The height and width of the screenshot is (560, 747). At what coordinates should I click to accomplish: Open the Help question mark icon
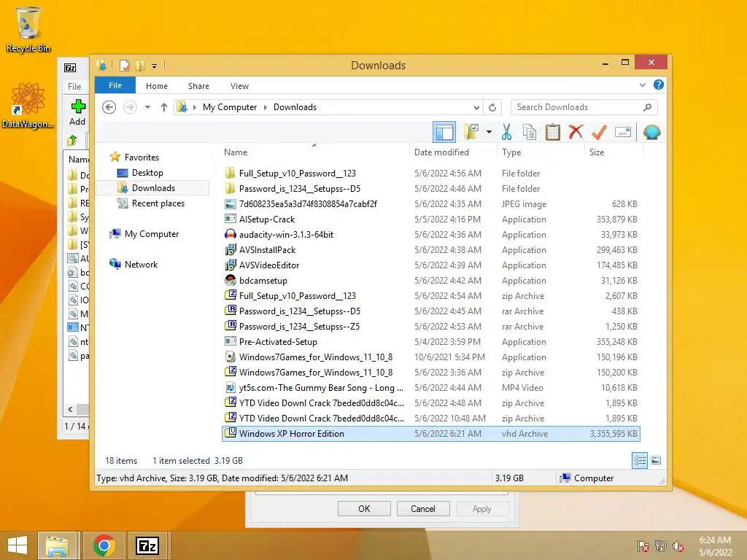point(659,85)
